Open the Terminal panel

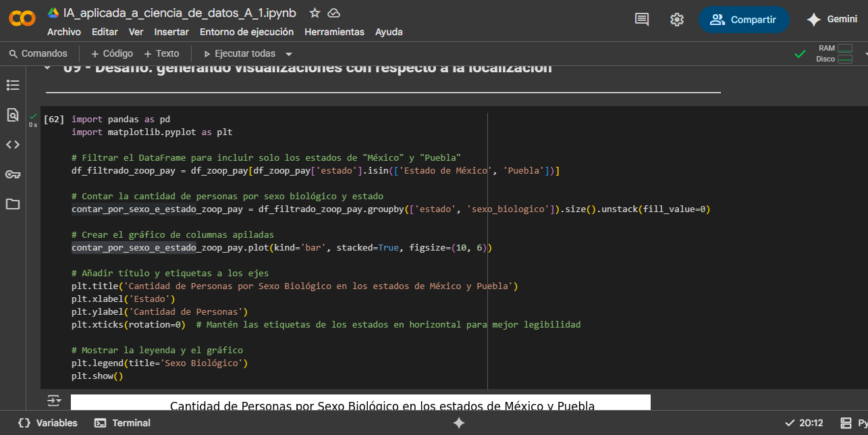pos(122,423)
